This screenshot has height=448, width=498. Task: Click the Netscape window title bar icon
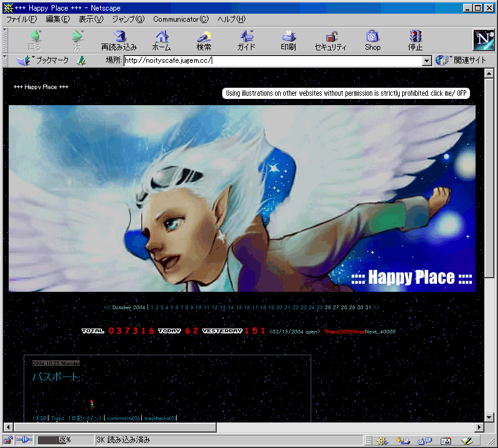8,8
